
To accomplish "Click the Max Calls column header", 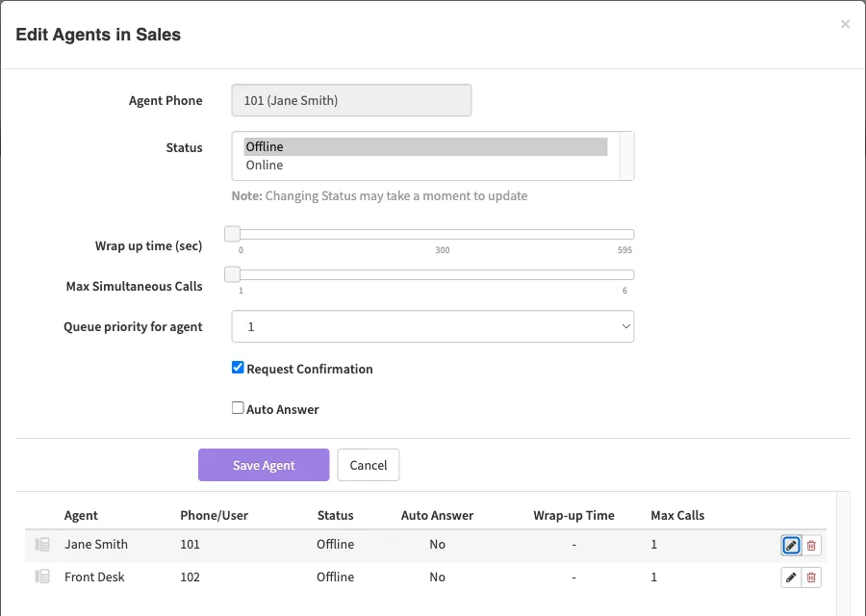I will click(x=677, y=516).
